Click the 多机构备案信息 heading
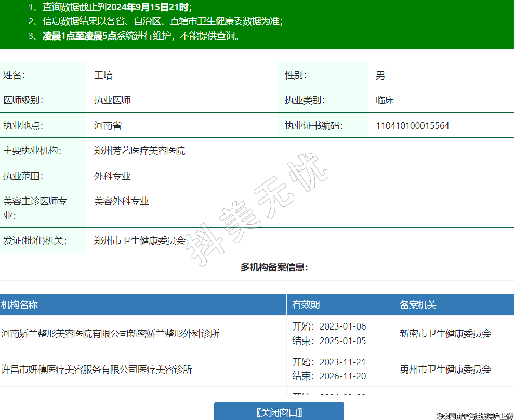This screenshot has width=514, height=420. tap(274, 267)
